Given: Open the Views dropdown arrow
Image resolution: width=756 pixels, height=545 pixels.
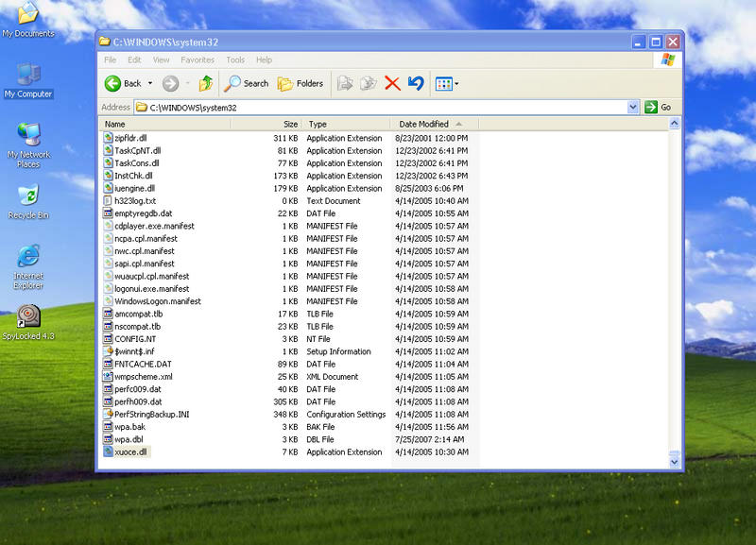Looking at the screenshot, I should [x=456, y=84].
